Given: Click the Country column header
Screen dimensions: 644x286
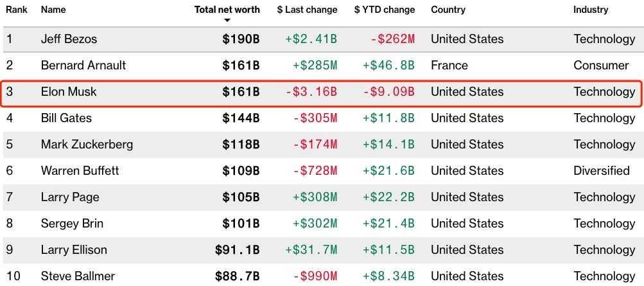Looking at the screenshot, I should 448,10.
